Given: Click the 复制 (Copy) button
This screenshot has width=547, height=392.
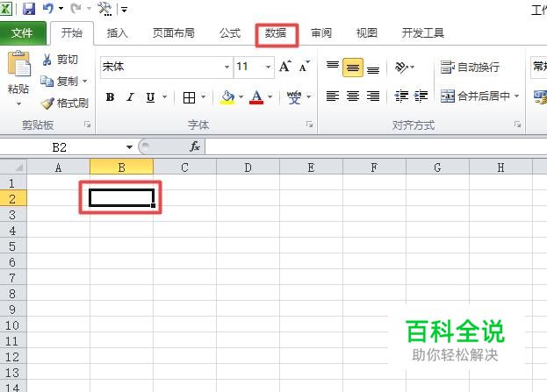Looking at the screenshot, I should (60, 82).
